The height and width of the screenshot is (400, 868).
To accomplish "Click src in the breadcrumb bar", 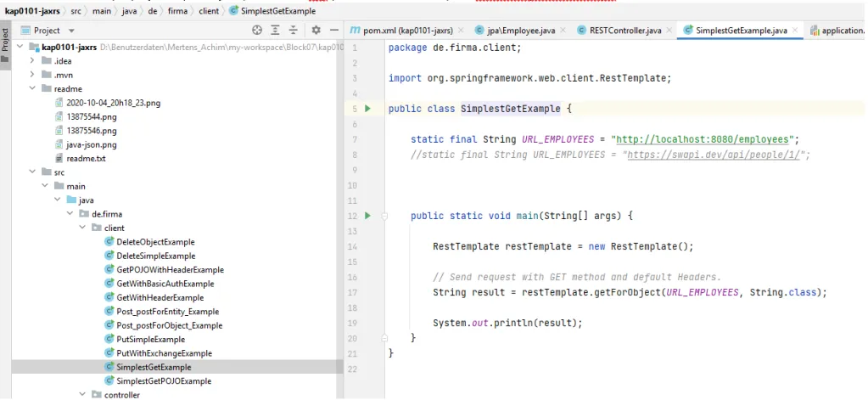I will pos(76,10).
